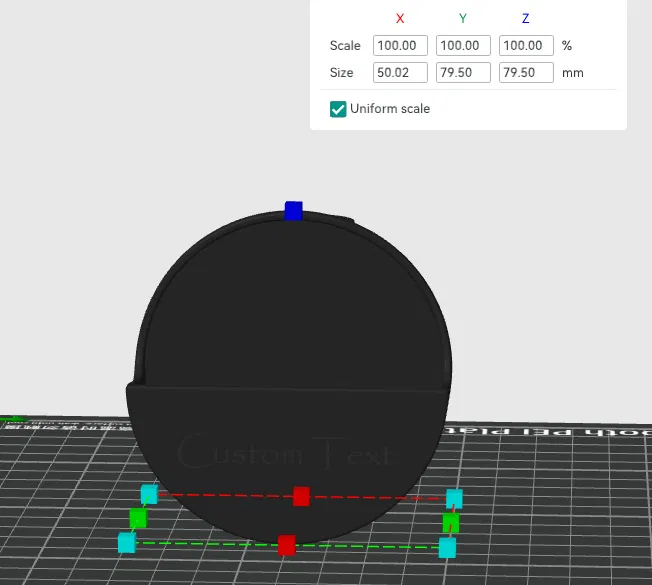Click the Custom Text embossing on model
652x585 pixels.
(285, 453)
